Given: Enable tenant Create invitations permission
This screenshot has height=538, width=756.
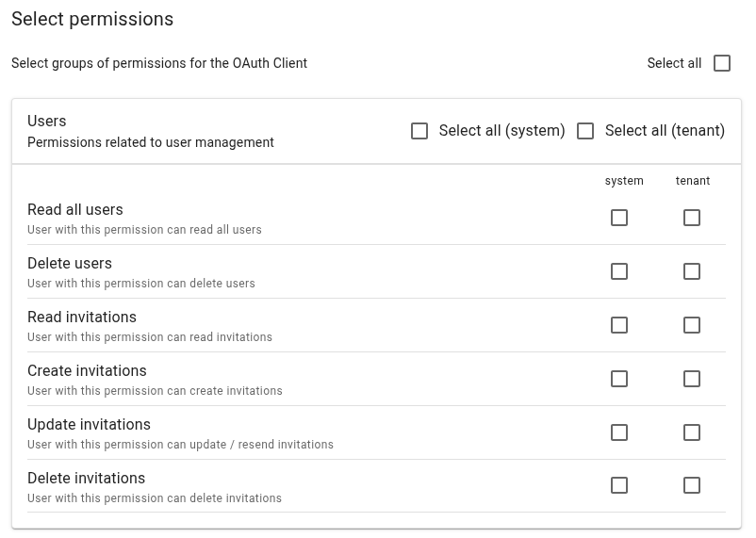Looking at the screenshot, I should [692, 379].
